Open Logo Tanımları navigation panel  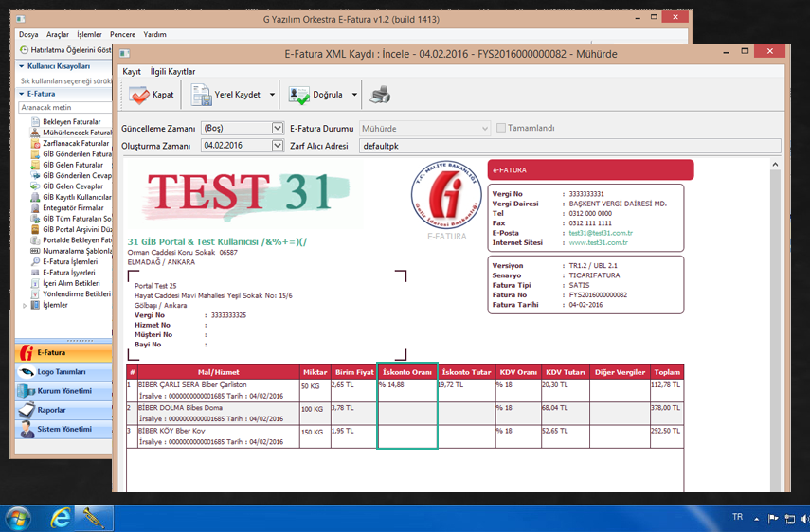(x=63, y=372)
